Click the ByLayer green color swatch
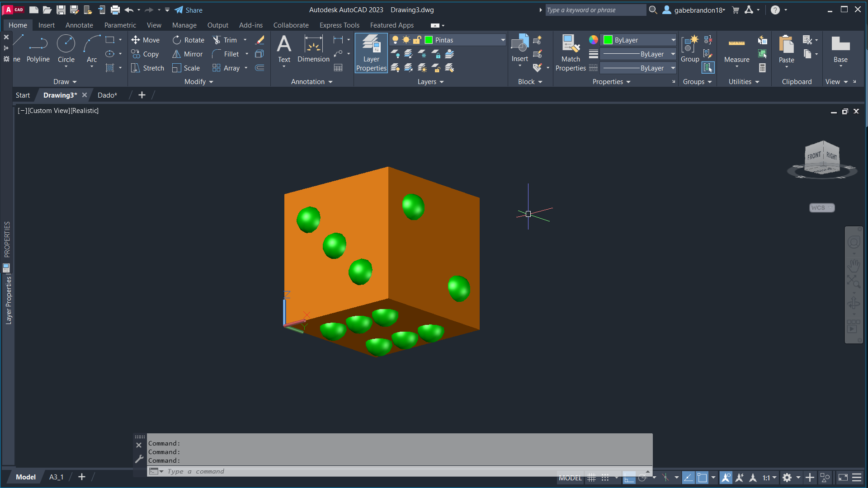The image size is (868, 488). pyautogui.click(x=608, y=40)
